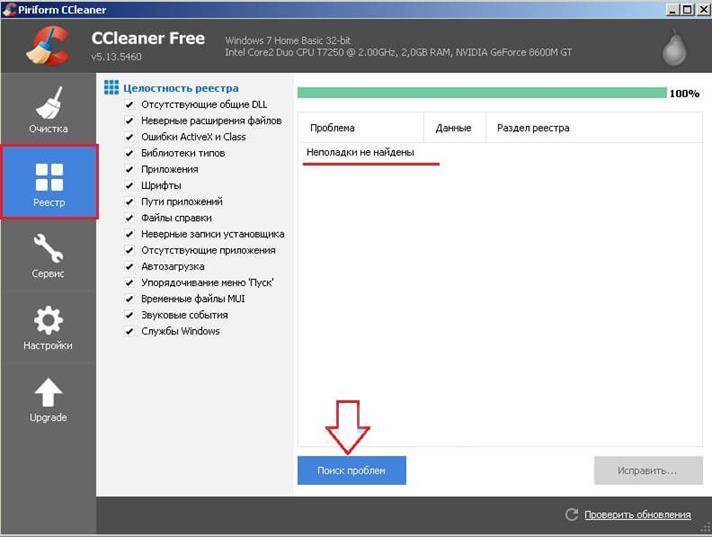
Task: Uncheck Отсутствующие общие DLL
Action: click(x=129, y=104)
